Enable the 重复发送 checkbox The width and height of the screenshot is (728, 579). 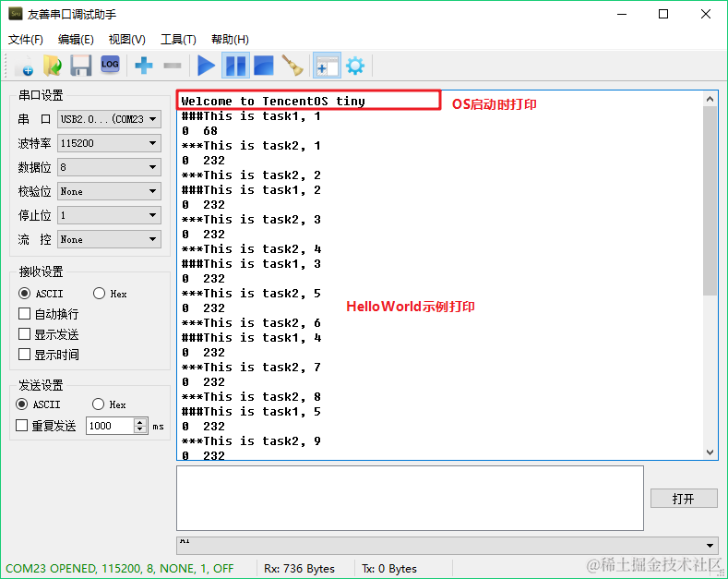[x=22, y=426]
